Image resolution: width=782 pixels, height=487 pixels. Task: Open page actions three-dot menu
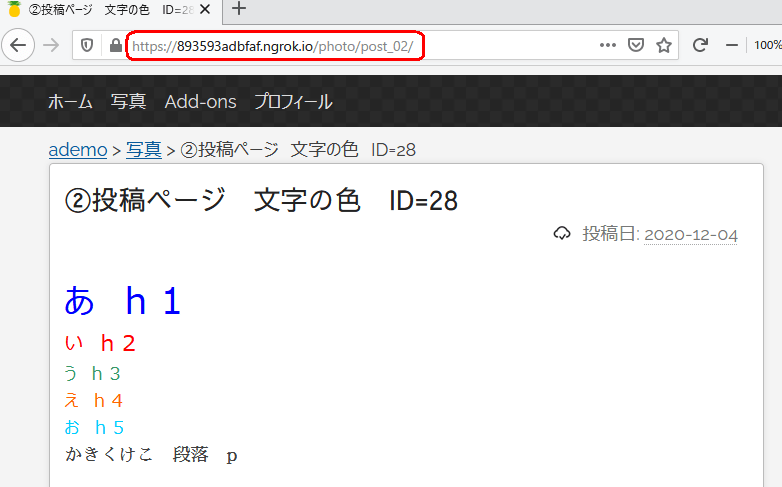pyautogui.click(x=607, y=45)
